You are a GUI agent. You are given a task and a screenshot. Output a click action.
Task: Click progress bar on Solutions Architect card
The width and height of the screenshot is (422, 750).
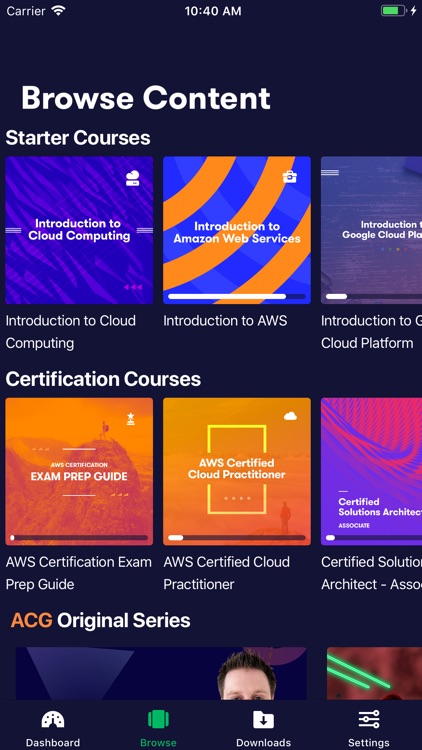click(374, 538)
